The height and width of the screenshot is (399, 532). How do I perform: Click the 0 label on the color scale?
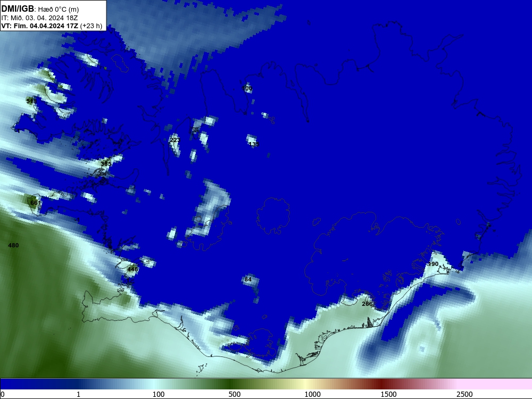pyautogui.click(x=3, y=394)
